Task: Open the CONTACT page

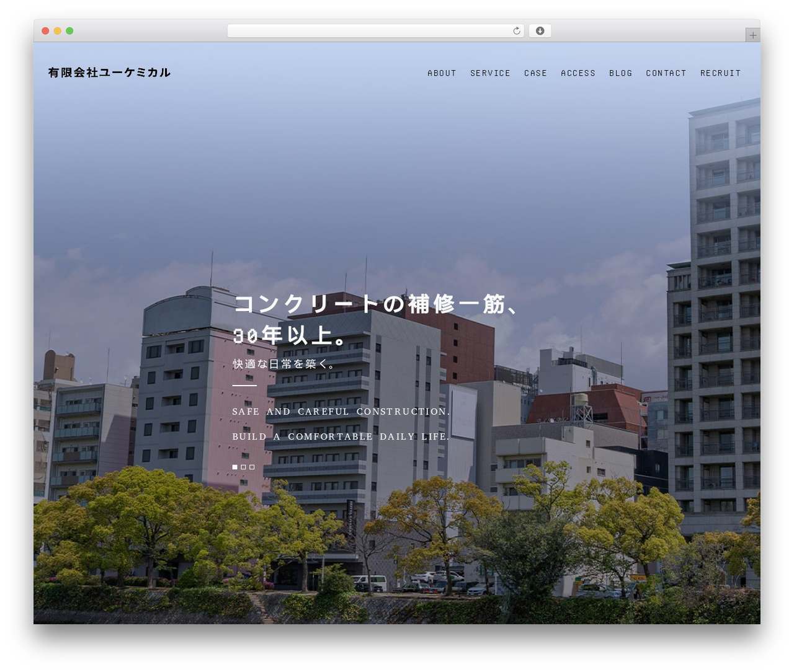Action: [666, 73]
